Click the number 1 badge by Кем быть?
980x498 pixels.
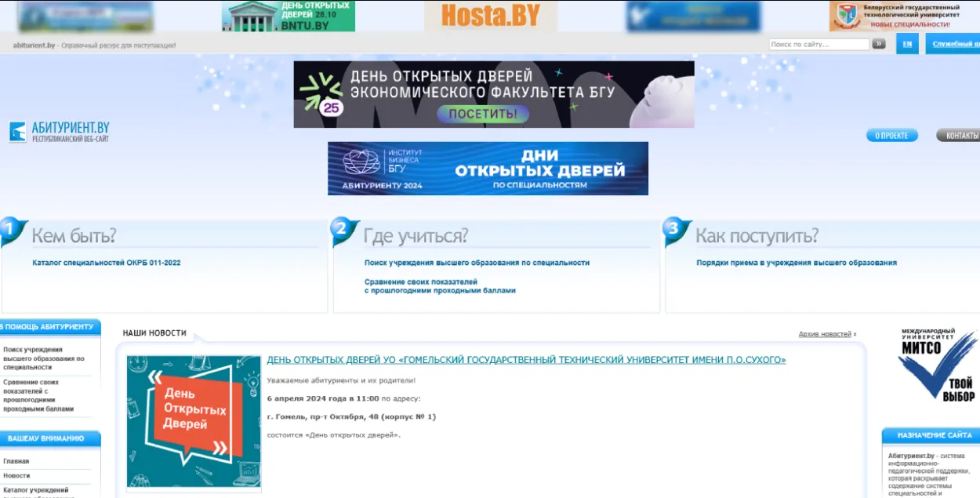point(13,231)
